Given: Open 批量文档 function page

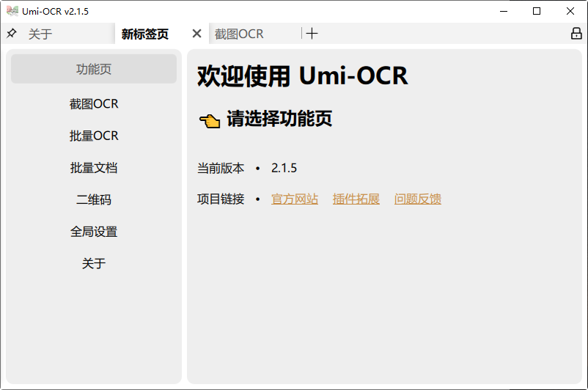Looking at the screenshot, I should tap(94, 168).
